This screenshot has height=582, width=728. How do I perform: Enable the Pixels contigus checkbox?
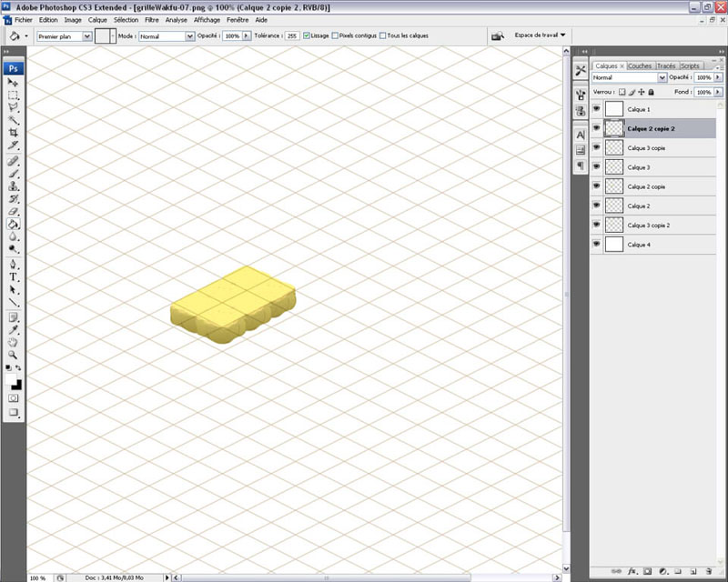pyautogui.click(x=335, y=35)
